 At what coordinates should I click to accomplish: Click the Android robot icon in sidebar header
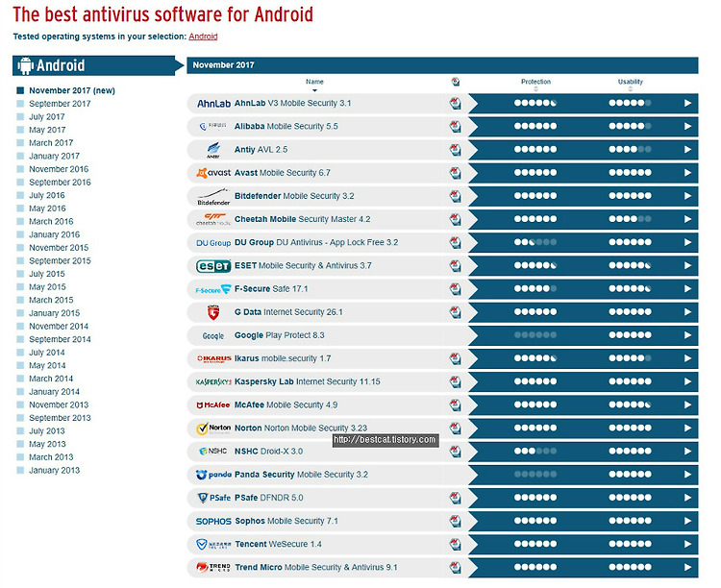pos(25,65)
